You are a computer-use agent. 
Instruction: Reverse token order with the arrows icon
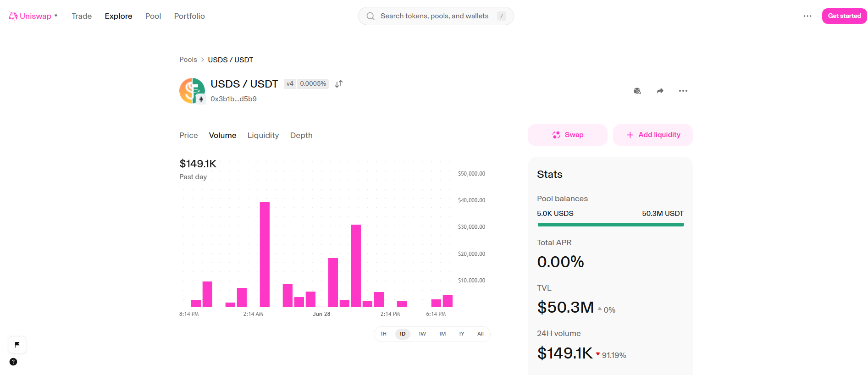click(x=339, y=84)
